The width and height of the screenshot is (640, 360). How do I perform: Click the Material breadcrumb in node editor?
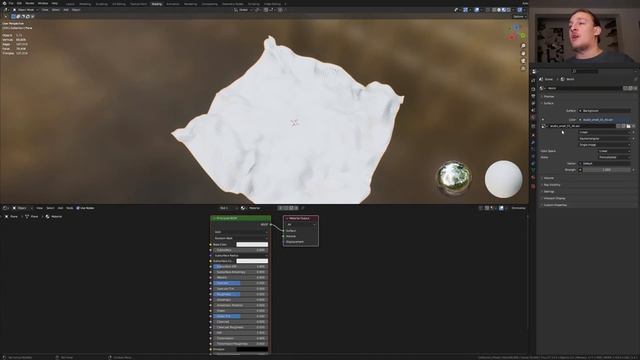coord(53,216)
